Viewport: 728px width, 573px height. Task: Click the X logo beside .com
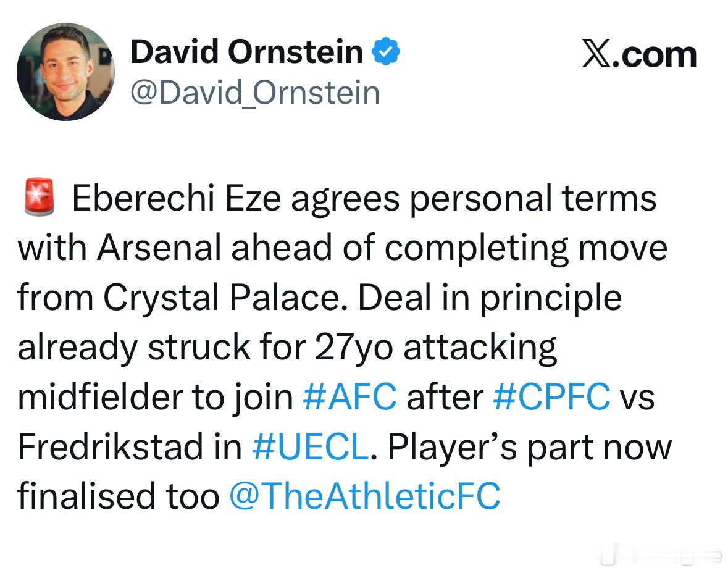click(x=596, y=55)
